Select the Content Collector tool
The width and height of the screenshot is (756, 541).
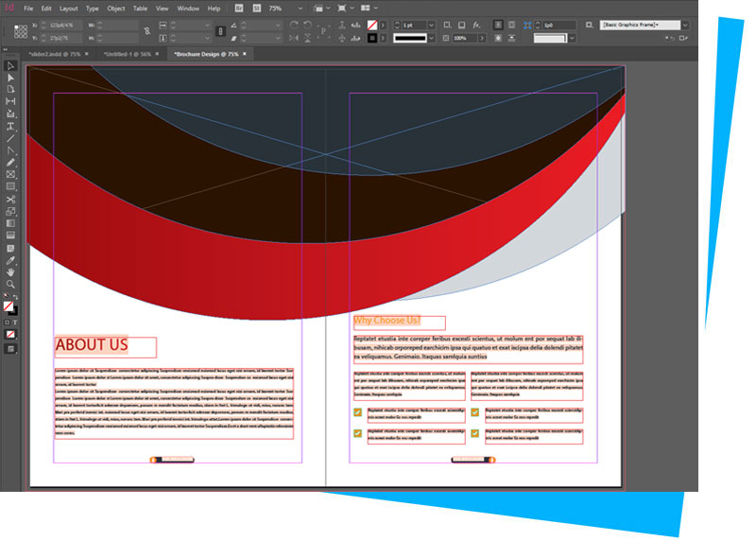[x=10, y=113]
